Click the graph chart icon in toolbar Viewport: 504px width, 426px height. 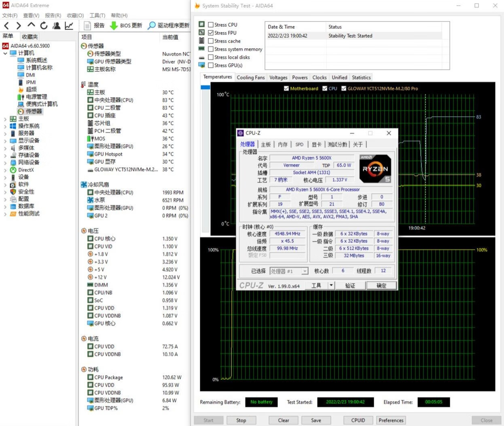pyautogui.click(x=69, y=26)
